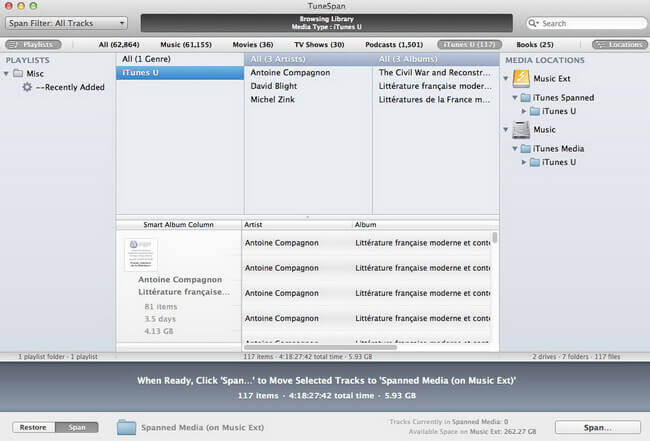Select the Movies (36) tab
Image resolution: width=650 pixels, height=441 pixels.
(x=253, y=44)
